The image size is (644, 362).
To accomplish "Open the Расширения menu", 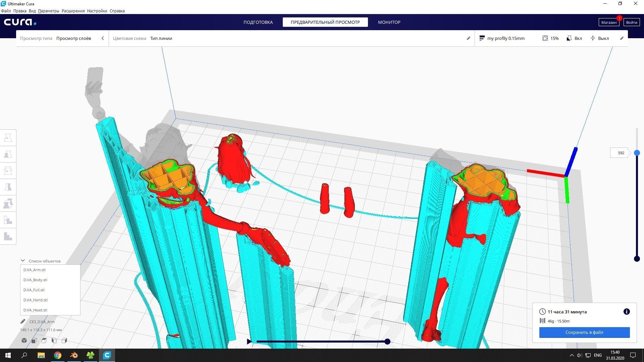I will [x=73, y=11].
